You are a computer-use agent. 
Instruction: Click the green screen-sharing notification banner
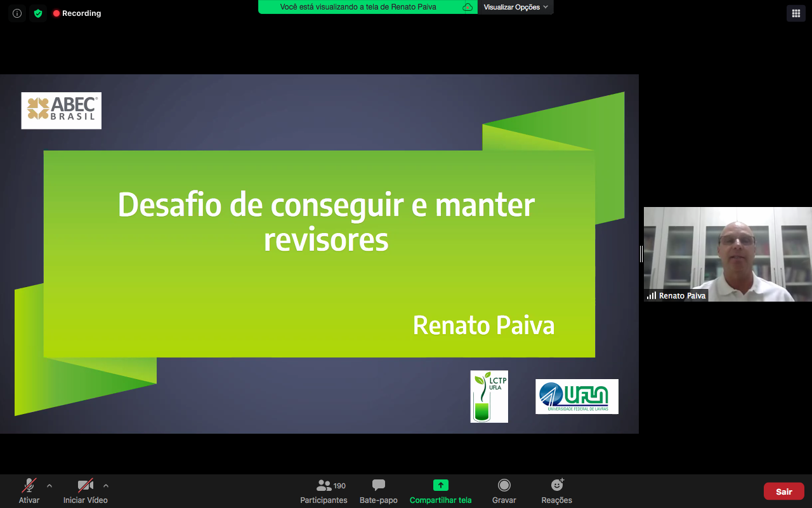point(358,7)
